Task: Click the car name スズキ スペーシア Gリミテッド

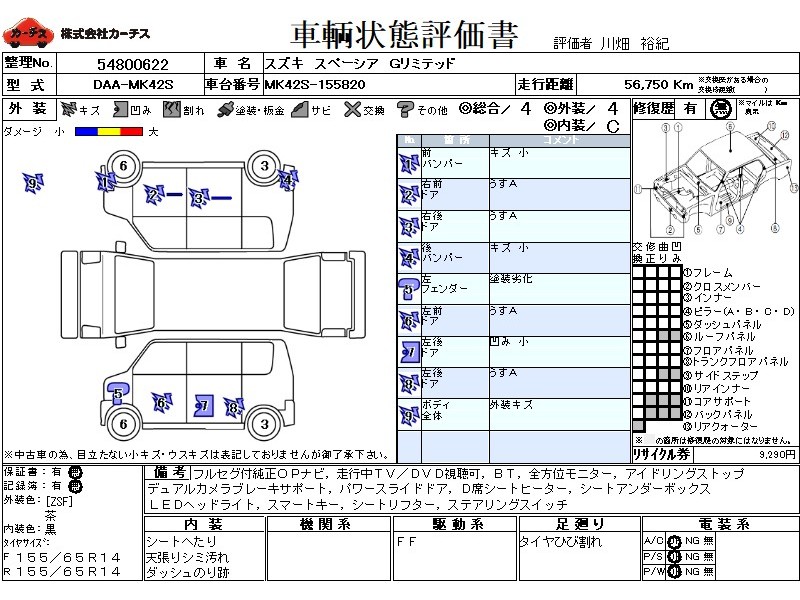Action: coord(359,64)
